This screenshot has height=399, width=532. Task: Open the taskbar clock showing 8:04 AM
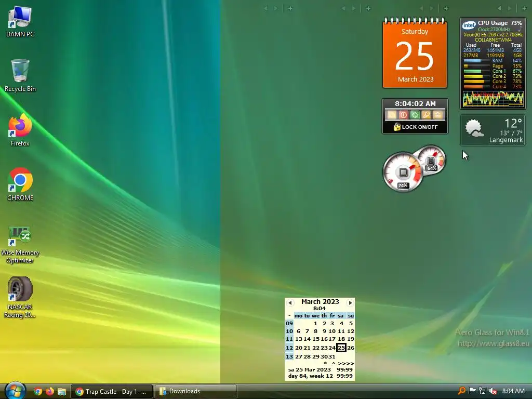(513, 391)
